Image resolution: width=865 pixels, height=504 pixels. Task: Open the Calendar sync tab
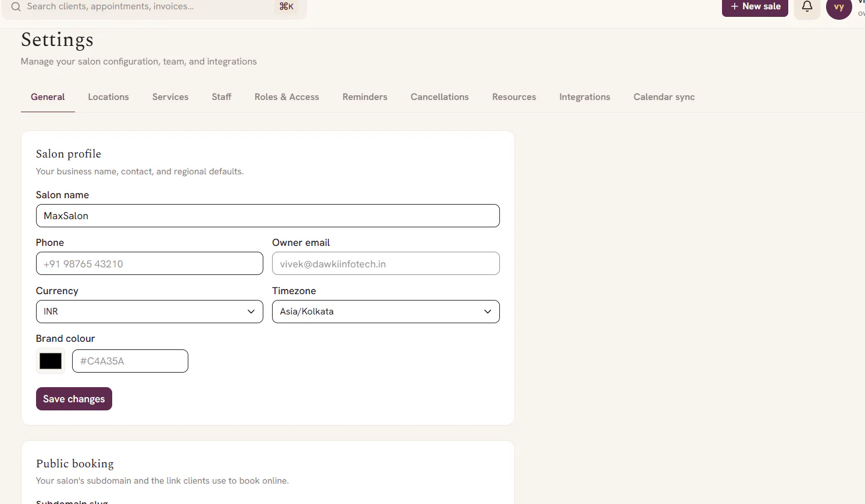(664, 97)
